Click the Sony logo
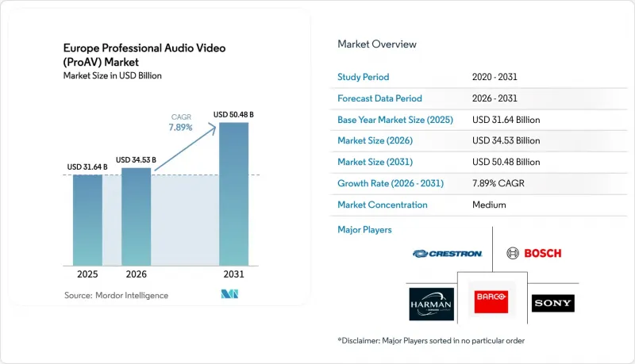The image size is (635, 364). (x=552, y=303)
